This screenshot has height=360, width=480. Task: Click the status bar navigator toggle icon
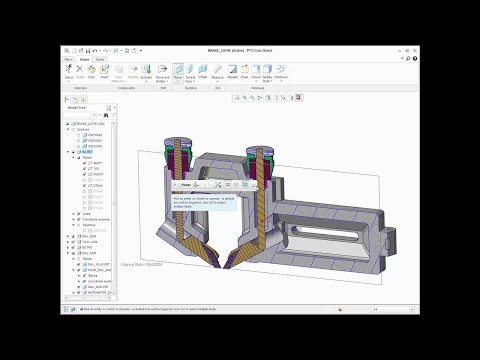[x=66, y=309]
